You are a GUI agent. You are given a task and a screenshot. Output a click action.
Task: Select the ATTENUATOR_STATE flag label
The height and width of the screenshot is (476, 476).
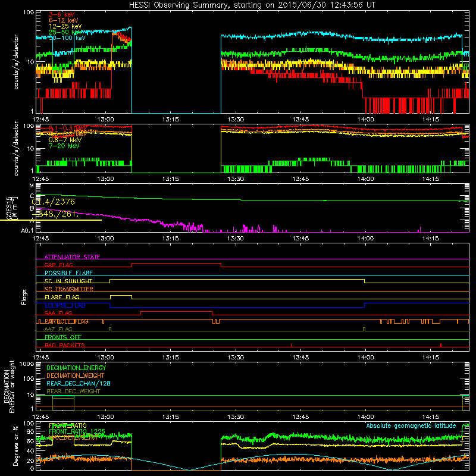click(72, 257)
